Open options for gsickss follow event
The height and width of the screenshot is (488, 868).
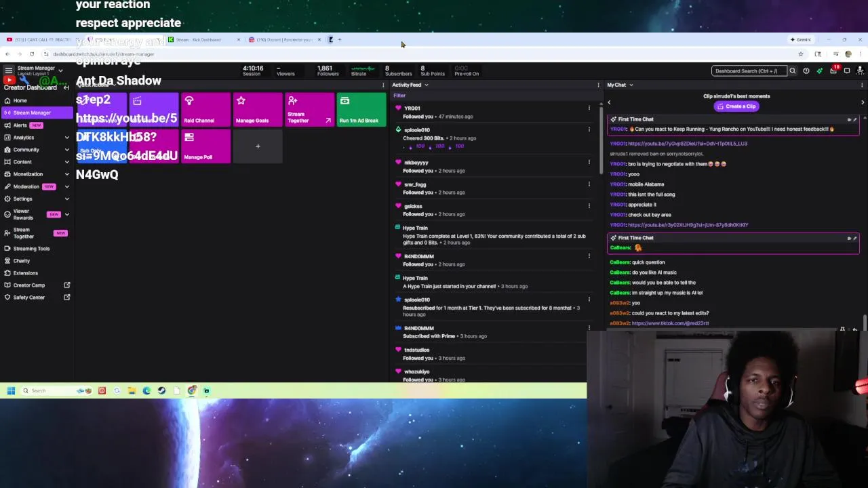point(589,206)
